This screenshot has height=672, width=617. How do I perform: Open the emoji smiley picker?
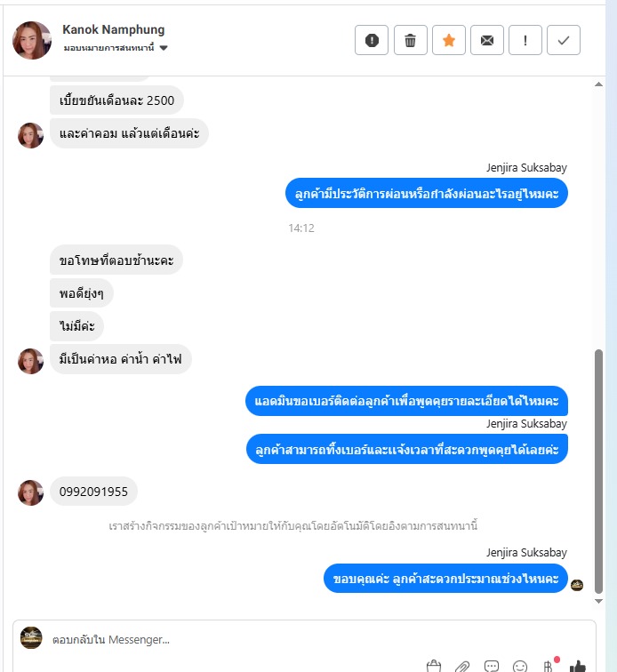tap(520, 667)
